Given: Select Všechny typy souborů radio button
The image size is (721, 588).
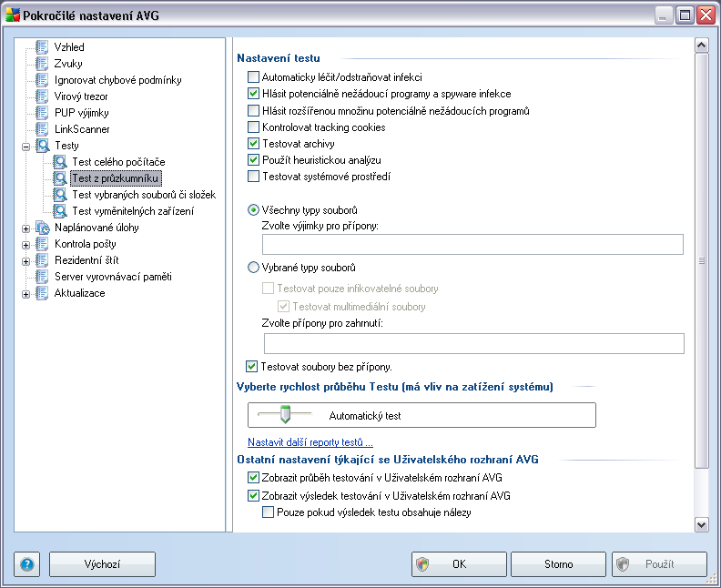Looking at the screenshot, I should [x=253, y=210].
